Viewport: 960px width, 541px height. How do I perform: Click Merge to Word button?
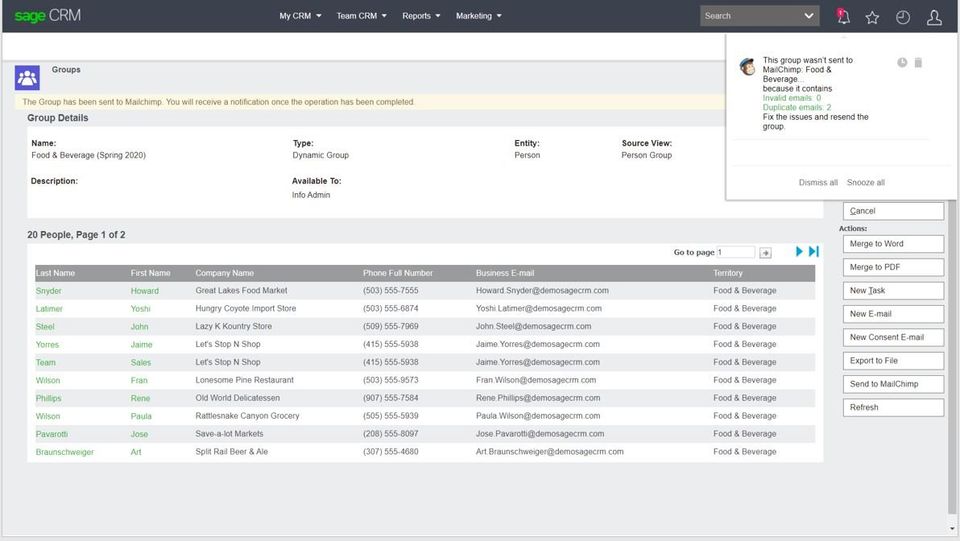coord(893,244)
